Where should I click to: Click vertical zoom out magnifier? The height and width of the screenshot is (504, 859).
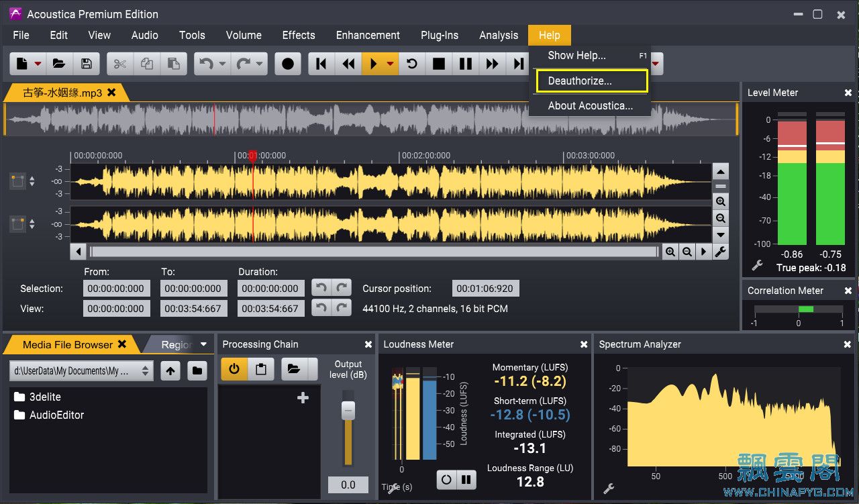[720, 218]
